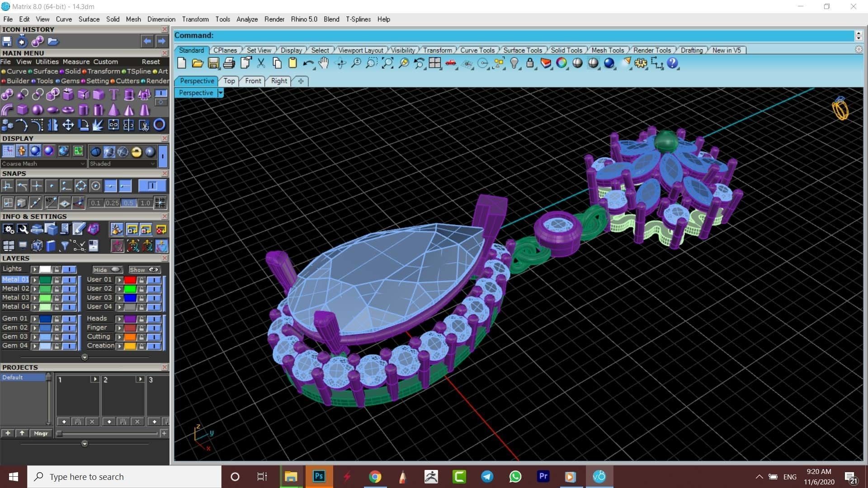This screenshot has width=868, height=488.
Task: Click the Zoom Extents toolbar icon
Action: pyautogui.click(x=387, y=63)
